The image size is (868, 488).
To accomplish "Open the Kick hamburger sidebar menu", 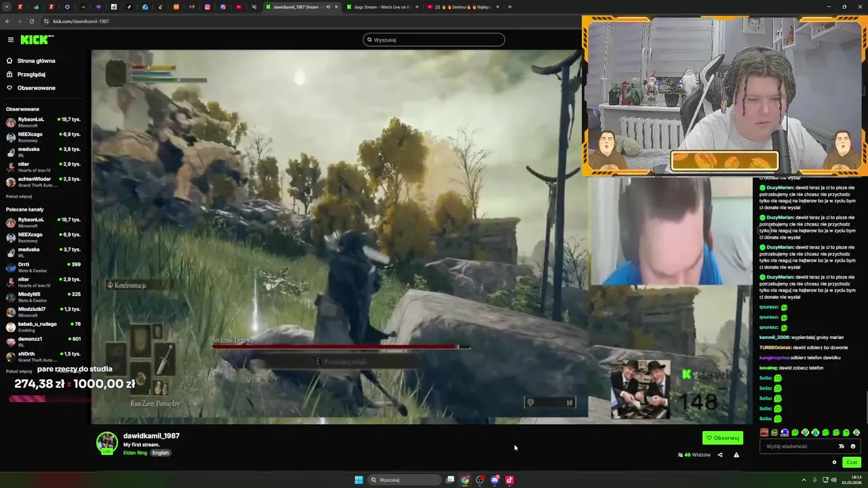I will tap(10, 40).
